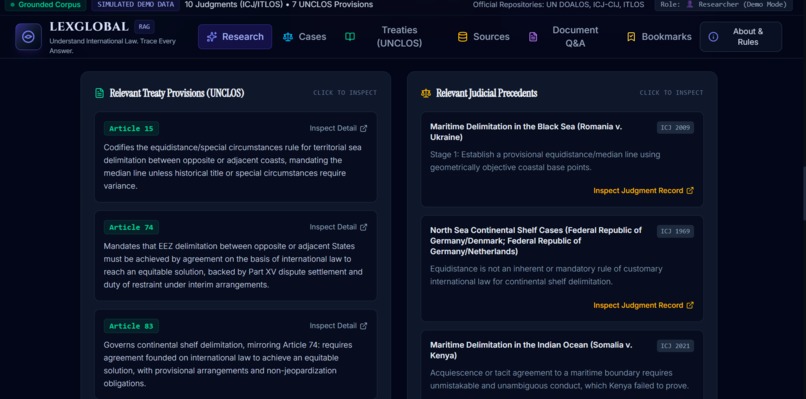The height and width of the screenshot is (399, 806).
Task: Inspect Judgment Record for North Sea Continental Shelf
Action: click(644, 305)
